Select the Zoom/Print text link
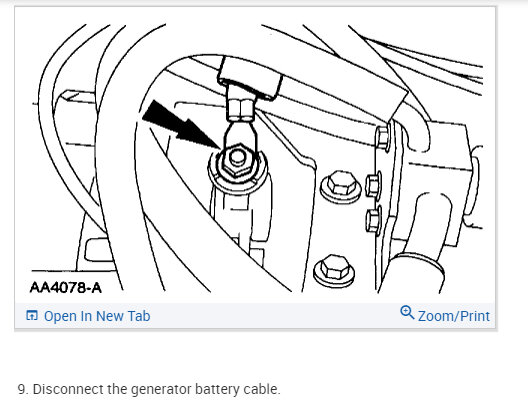This screenshot has width=528, height=402. [454, 316]
